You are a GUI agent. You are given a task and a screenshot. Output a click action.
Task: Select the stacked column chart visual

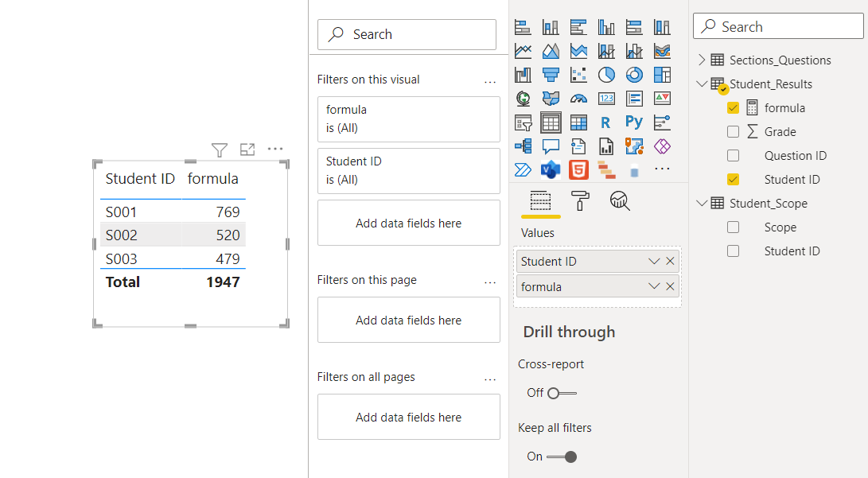(x=551, y=27)
